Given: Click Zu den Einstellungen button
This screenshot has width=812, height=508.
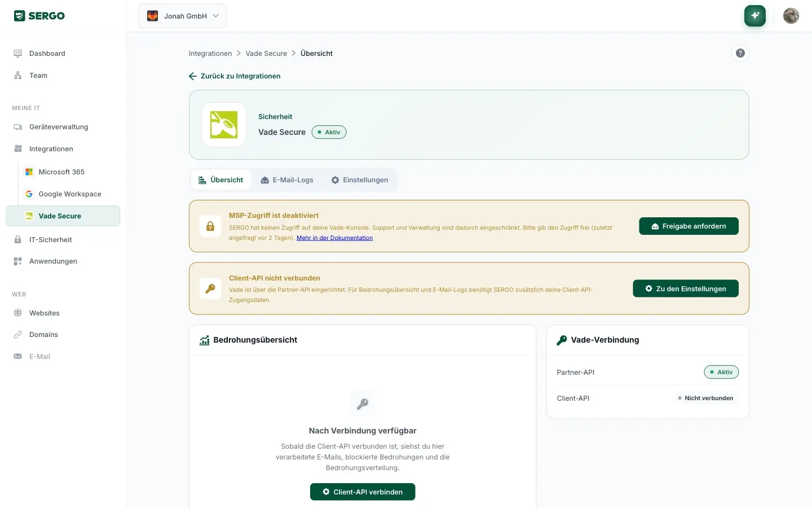Looking at the screenshot, I should tap(686, 288).
